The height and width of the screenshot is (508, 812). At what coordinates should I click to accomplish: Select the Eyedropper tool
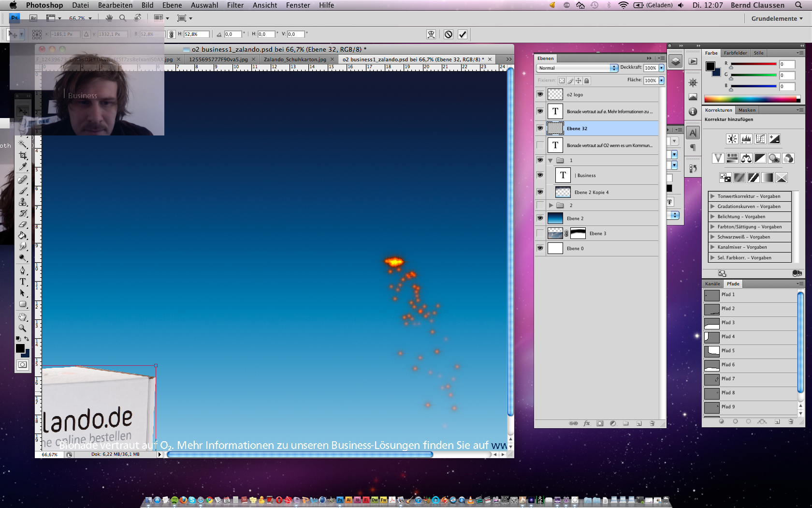23,167
